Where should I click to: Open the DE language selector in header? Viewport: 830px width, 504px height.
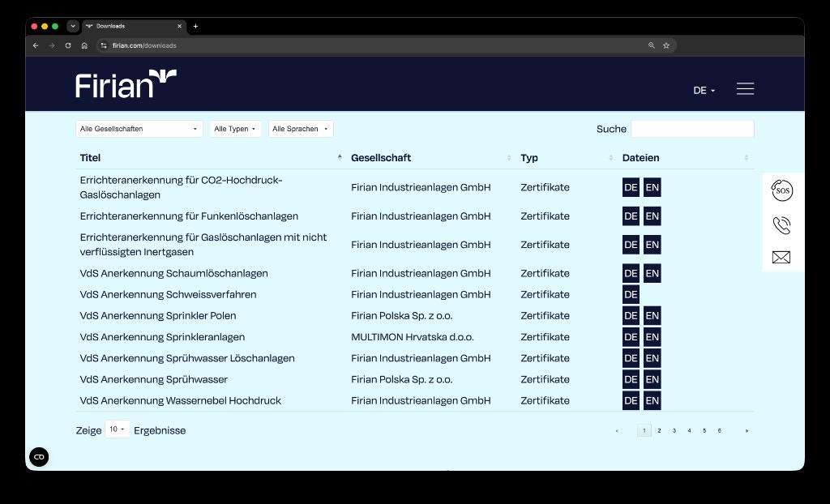pyautogui.click(x=704, y=91)
